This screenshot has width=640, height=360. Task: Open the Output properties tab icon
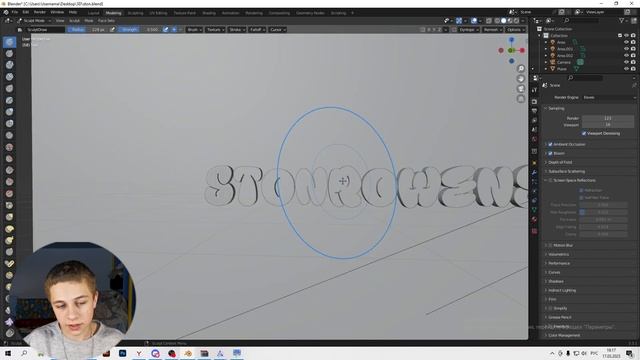tap(534, 111)
